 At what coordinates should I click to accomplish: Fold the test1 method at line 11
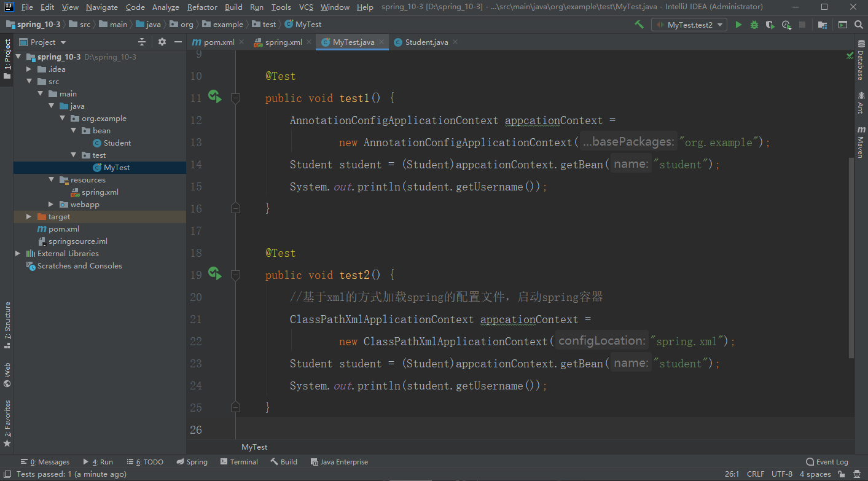pos(235,98)
